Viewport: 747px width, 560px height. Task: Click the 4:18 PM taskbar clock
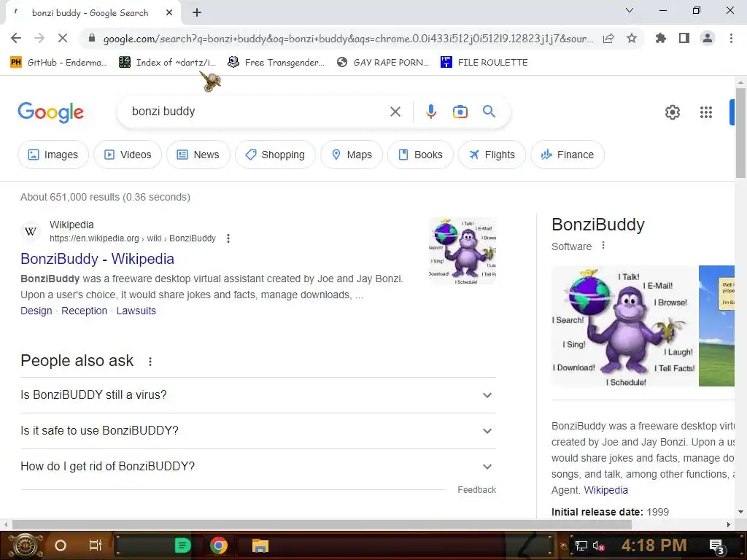tap(654, 545)
